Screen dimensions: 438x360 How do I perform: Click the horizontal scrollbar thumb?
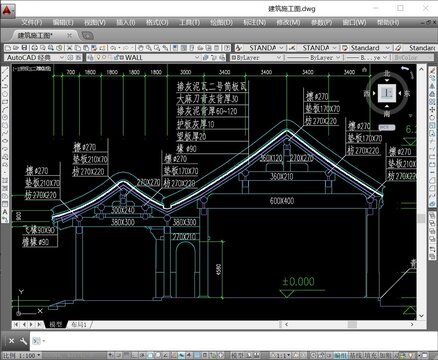coord(352,324)
